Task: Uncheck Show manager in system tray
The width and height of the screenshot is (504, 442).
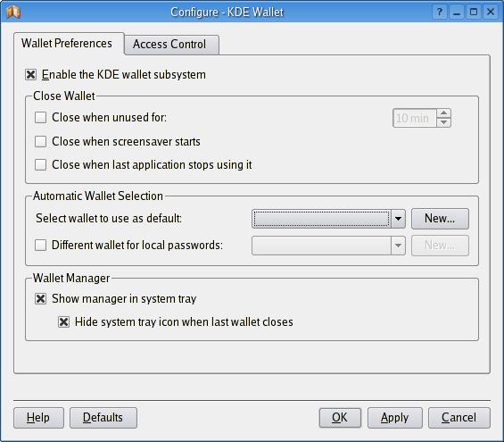Action: (x=40, y=298)
